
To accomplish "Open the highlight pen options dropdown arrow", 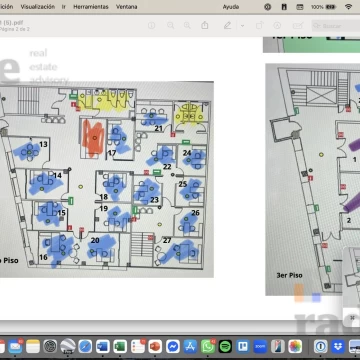I will pyautogui.click(x=242, y=26).
